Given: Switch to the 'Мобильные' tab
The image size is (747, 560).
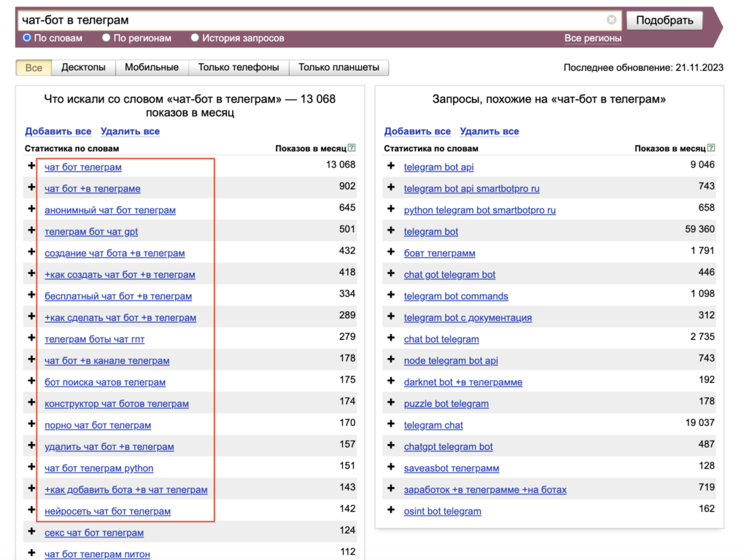Looking at the screenshot, I should click(x=151, y=68).
